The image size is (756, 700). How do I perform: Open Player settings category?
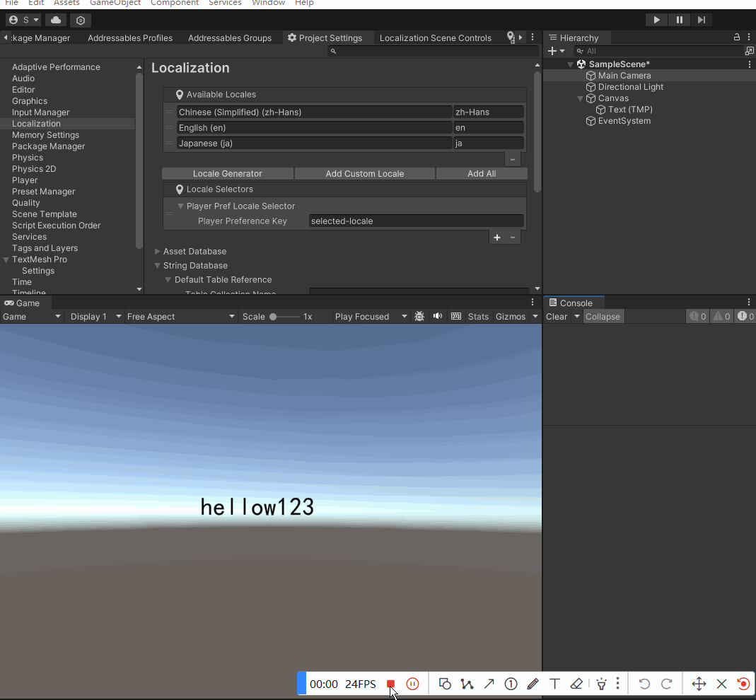tap(25, 180)
